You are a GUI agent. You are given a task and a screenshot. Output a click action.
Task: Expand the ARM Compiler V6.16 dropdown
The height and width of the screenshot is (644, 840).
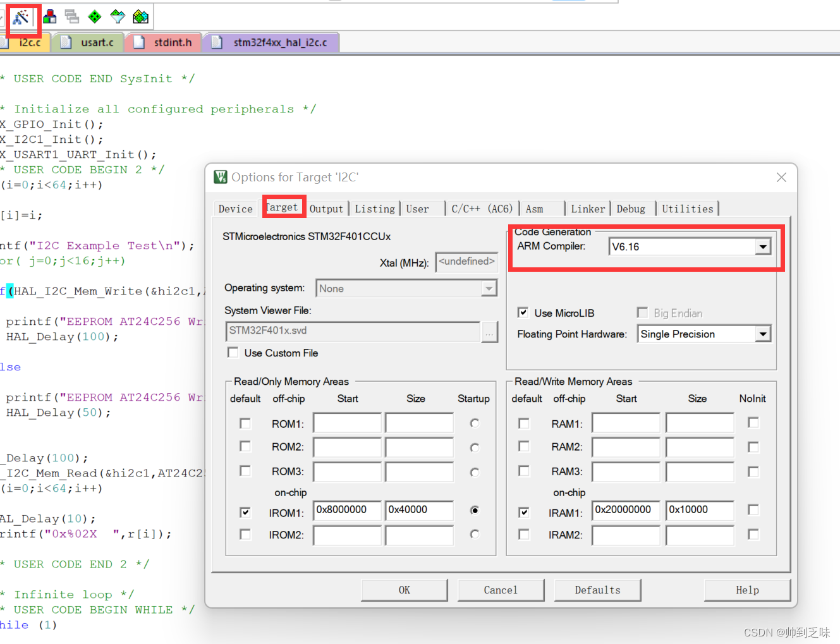[763, 246]
